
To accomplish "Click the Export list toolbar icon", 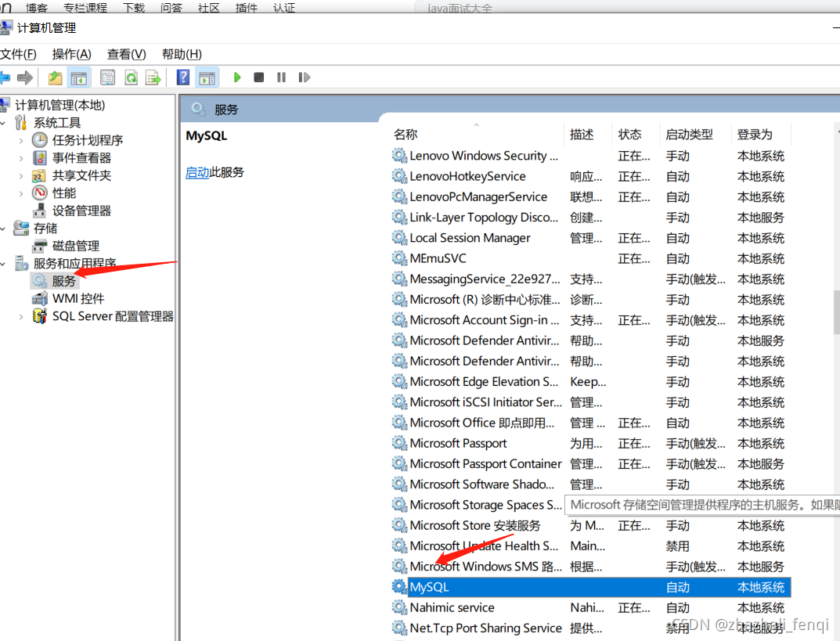I will [x=153, y=77].
